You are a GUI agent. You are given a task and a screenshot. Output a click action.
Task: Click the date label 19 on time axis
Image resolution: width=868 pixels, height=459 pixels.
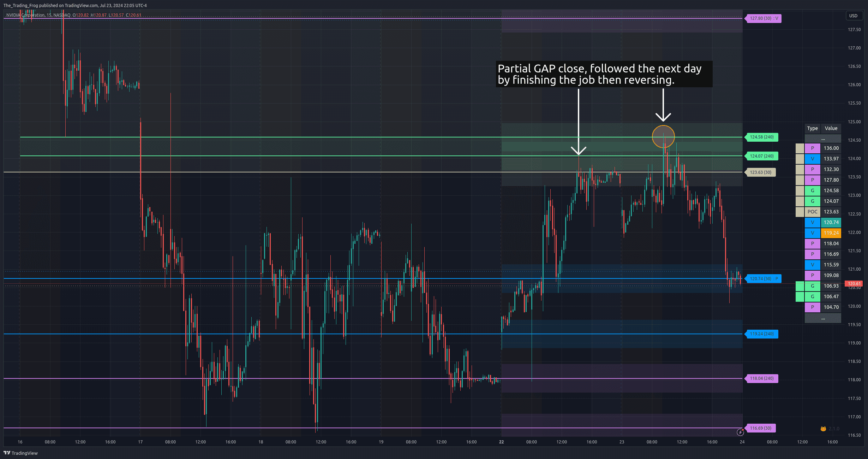[381, 442]
